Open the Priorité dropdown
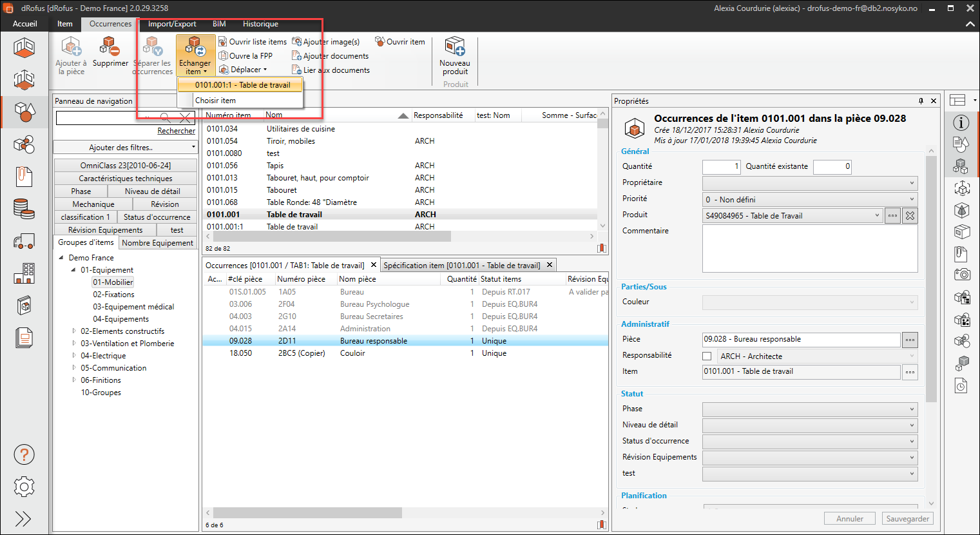Image resolution: width=980 pixels, height=535 pixels. [x=809, y=200]
